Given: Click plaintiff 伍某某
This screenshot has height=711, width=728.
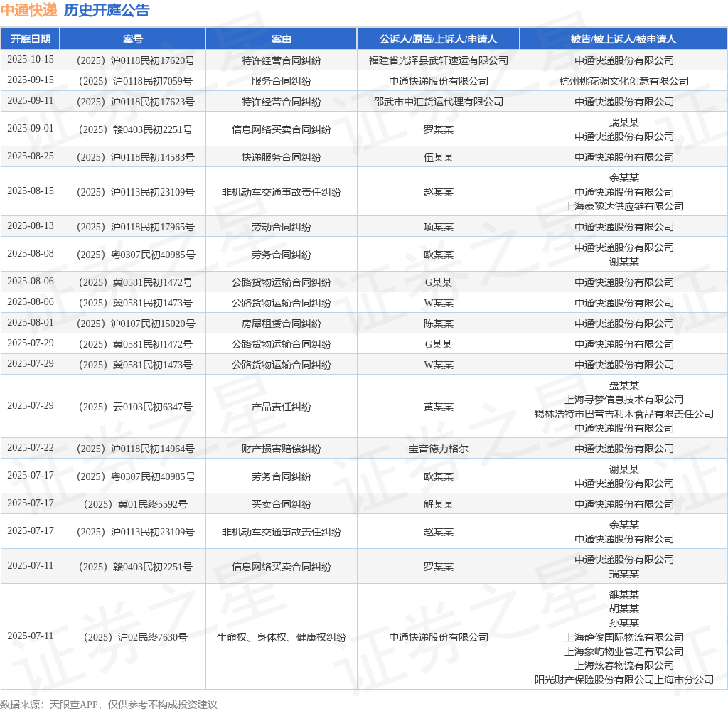Looking at the screenshot, I should pyautogui.click(x=438, y=157).
